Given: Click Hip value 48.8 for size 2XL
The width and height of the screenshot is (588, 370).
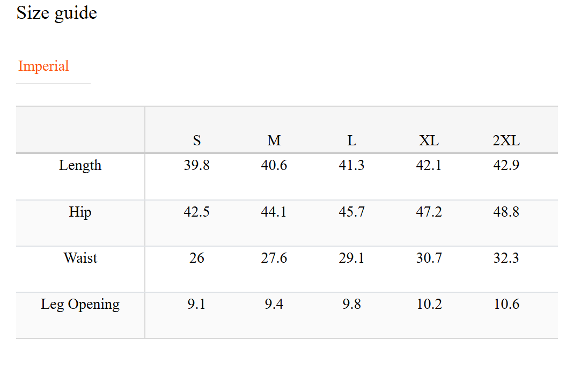Looking at the screenshot, I should [x=506, y=212].
